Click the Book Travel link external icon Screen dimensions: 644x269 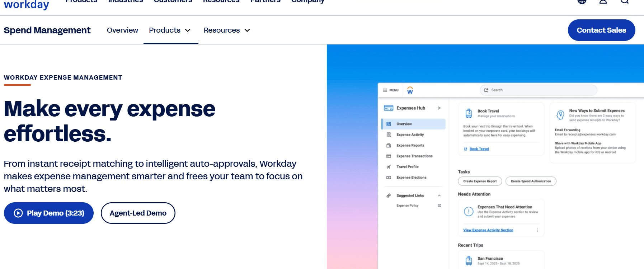(466, 149)
